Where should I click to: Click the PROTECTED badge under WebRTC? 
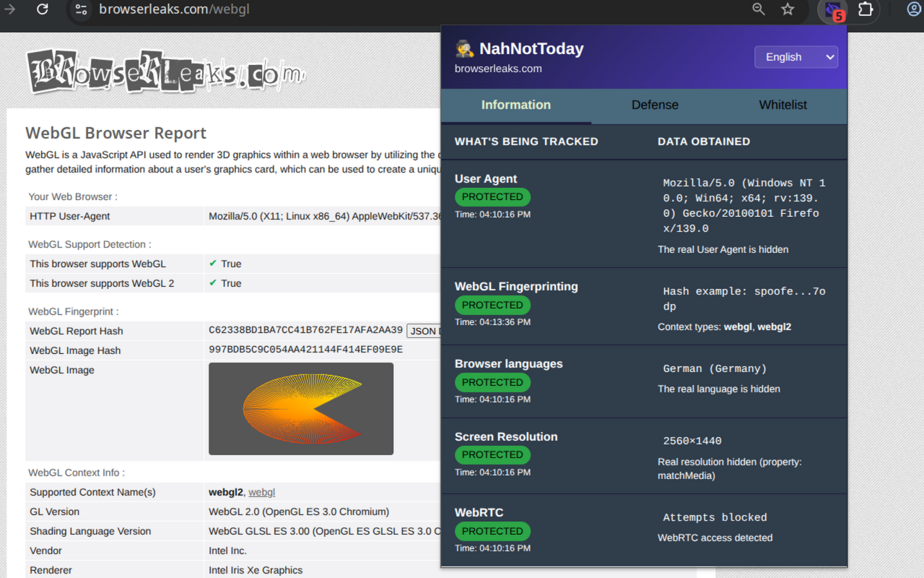(492, 531)
